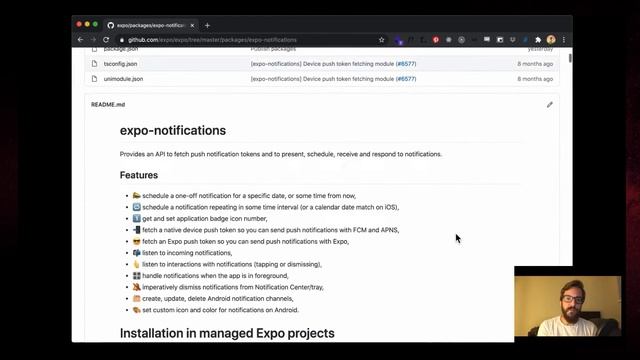Click the unimodule.json file icon
Viewport: 640px width, 360px height.
point(94,79)
